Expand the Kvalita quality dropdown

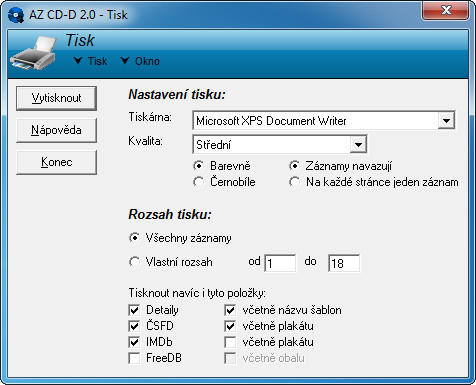(x=358, y=145)
